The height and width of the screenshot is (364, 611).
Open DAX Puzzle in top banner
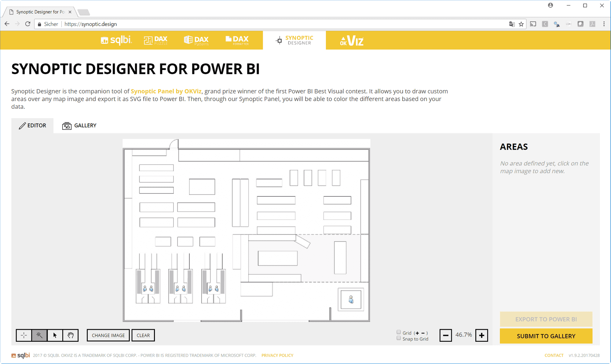[156, 40]
